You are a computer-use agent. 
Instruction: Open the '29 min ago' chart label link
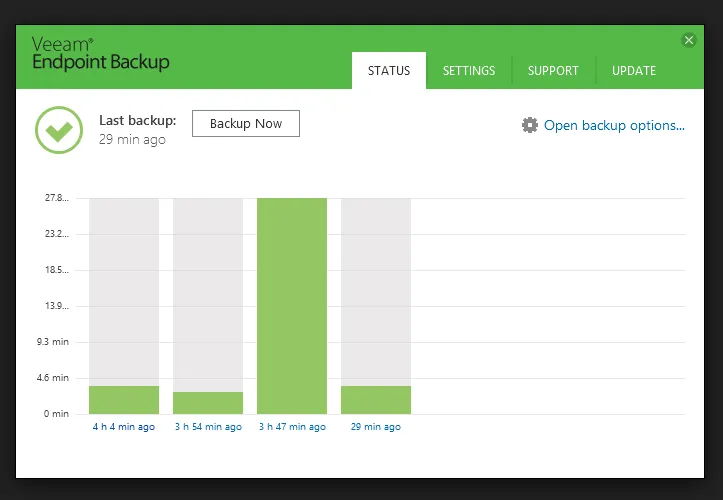click(x=376, y=427)
